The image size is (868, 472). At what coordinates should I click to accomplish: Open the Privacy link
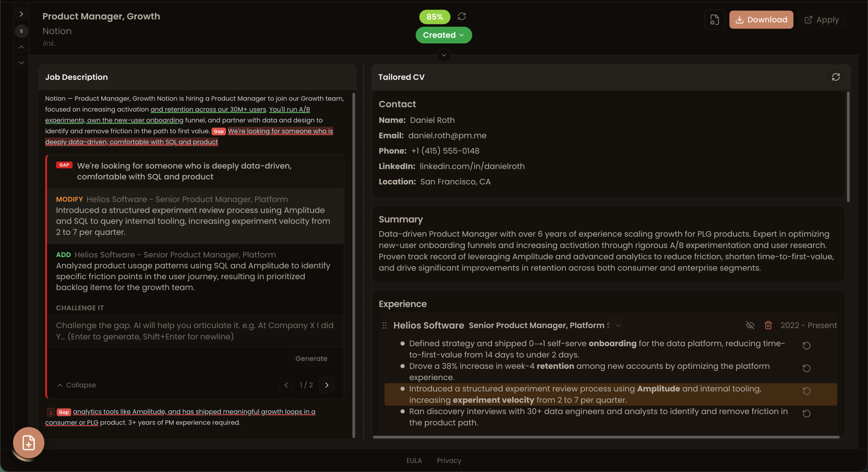(449, 461)
